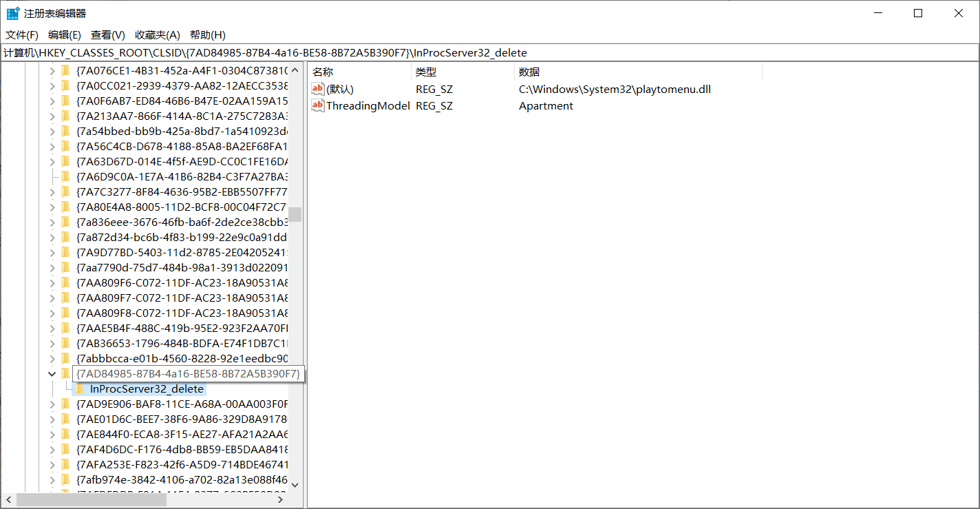Click horizontal scrollbar thumb in tree pane
The width and height of the screenshot is (980, 509).
click(x=92, y=500)
